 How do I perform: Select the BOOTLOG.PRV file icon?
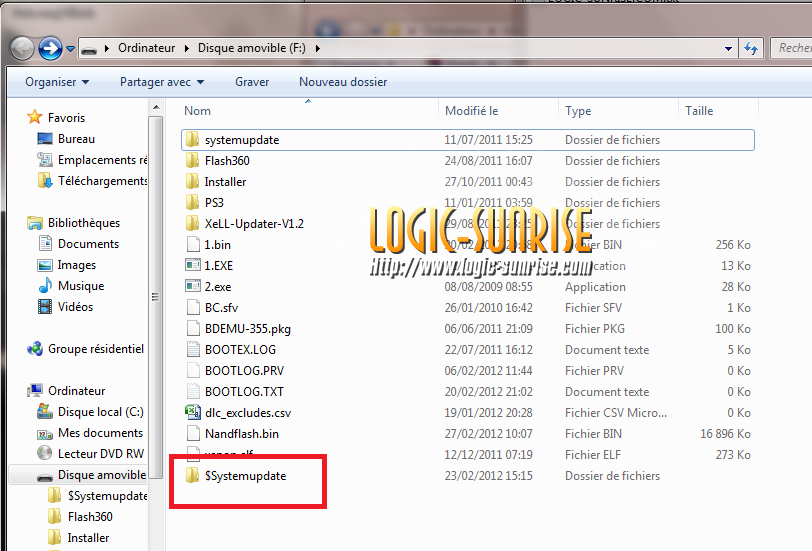(x=193, y=370)
